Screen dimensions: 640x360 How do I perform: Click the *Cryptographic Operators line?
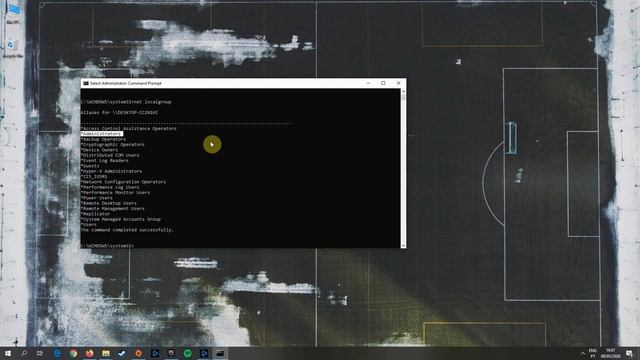coord(113,144)
